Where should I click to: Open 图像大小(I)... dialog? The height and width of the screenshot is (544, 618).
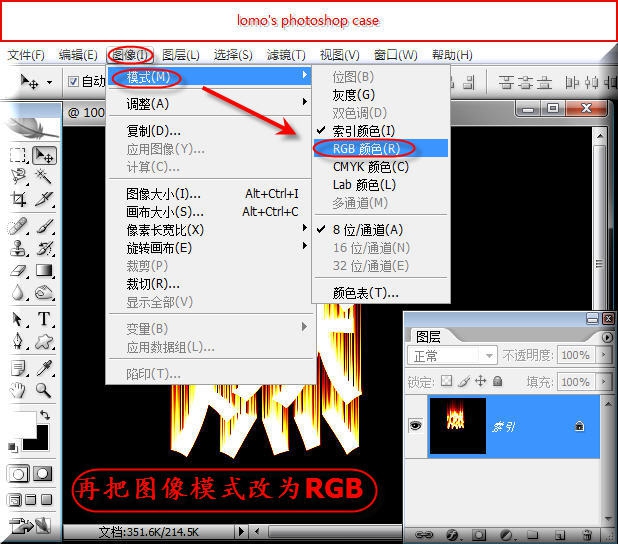210,194
